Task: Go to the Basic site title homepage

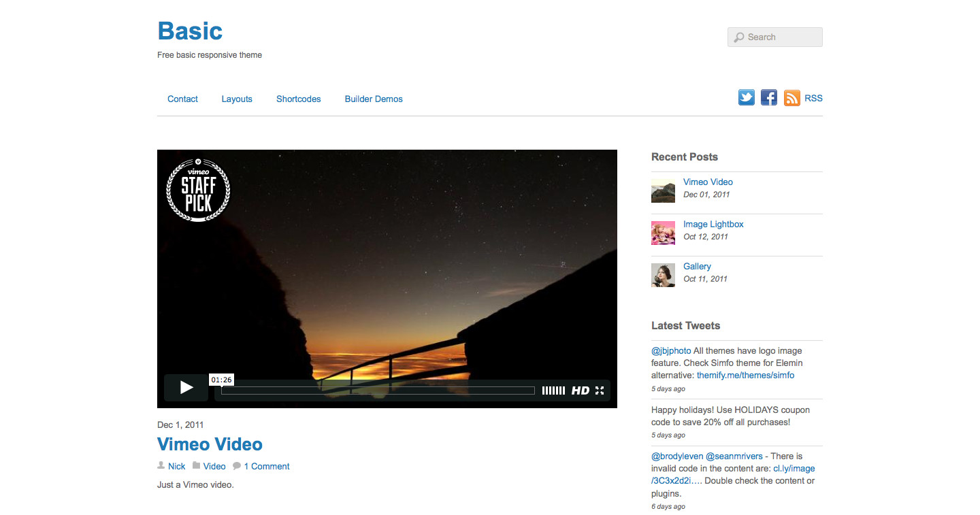Action: coord(190,31)
